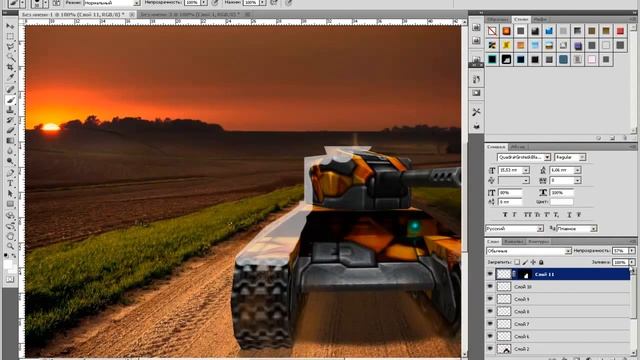Hide layer Слой 6
The height and width of the screenshot is (360, 640).
490,336
